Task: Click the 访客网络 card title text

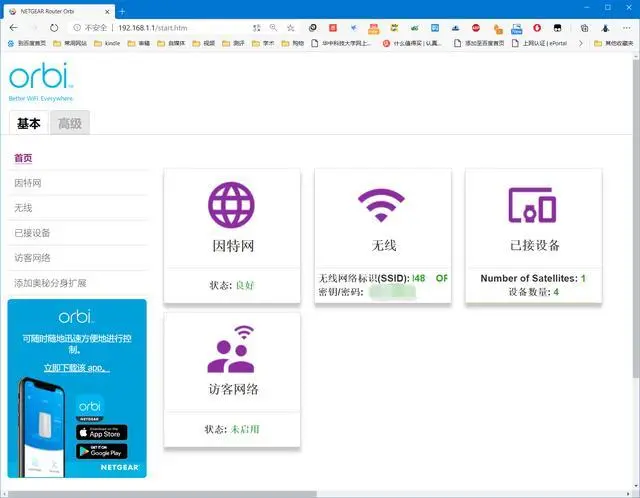Action: (233, 389)
